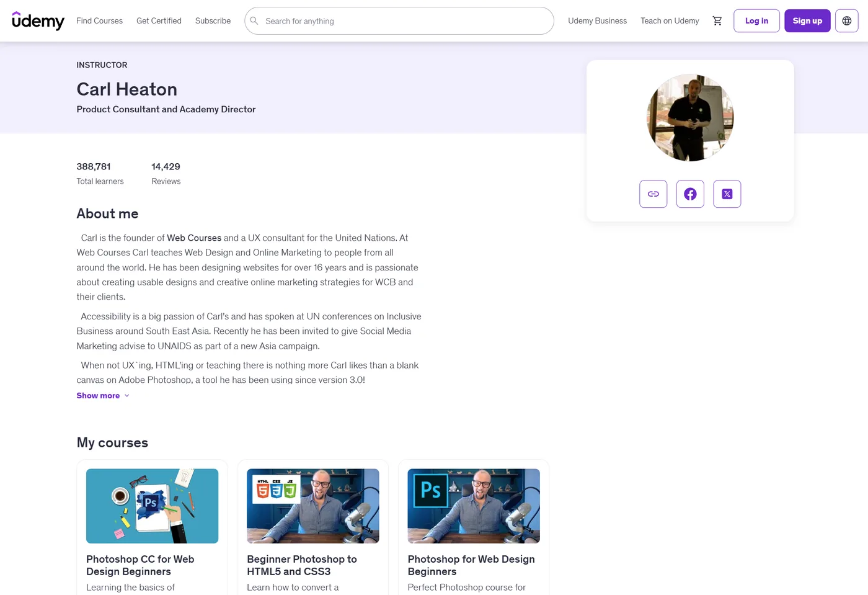868x595 pixels.
Task: Click the Udemy logo
Action: 38,21
